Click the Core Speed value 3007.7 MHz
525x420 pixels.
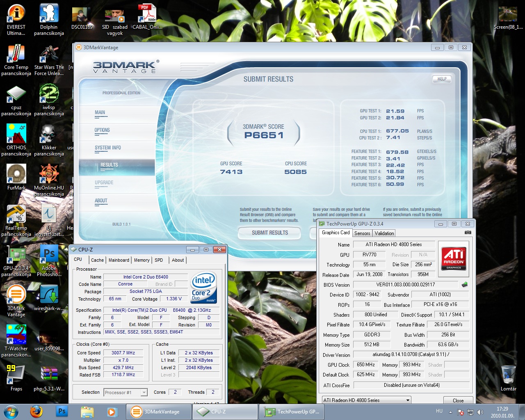(123, 353)
